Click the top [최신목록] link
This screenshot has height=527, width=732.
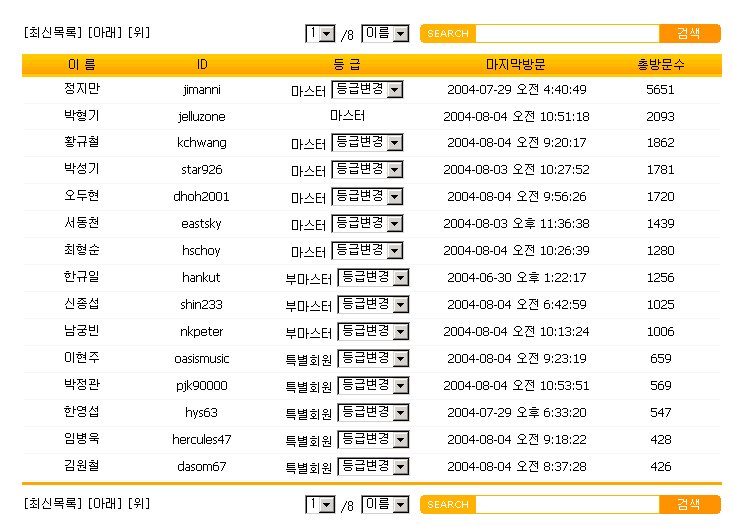coord(53,32)
